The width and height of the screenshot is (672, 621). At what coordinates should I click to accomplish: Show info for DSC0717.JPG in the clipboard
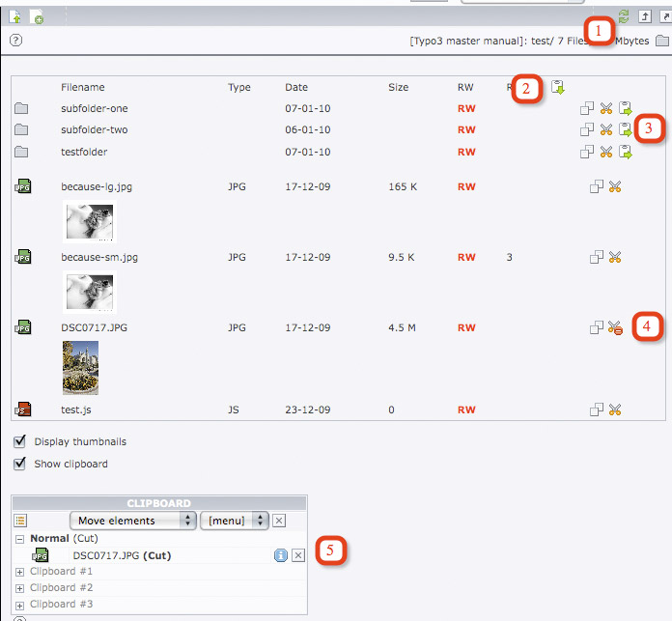(281, 555)
